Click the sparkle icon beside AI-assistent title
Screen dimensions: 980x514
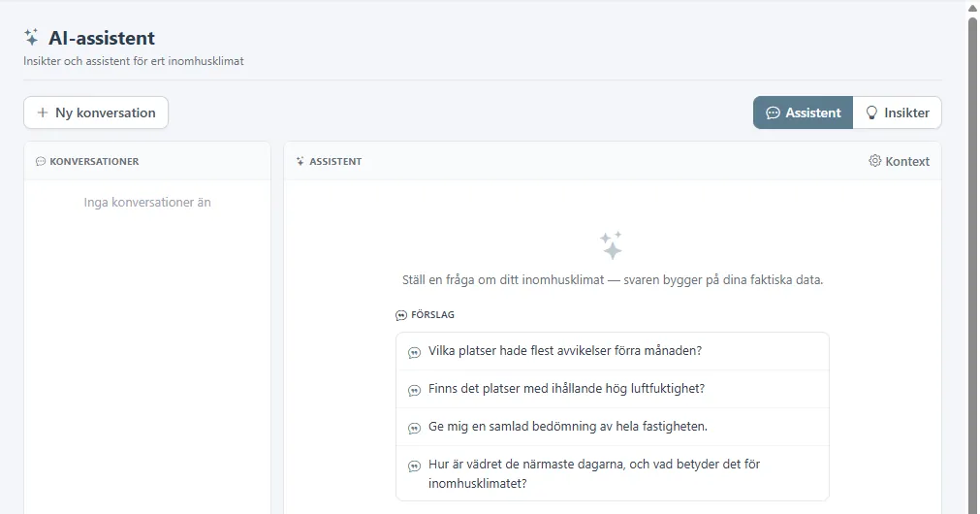(x=31, y=37)
